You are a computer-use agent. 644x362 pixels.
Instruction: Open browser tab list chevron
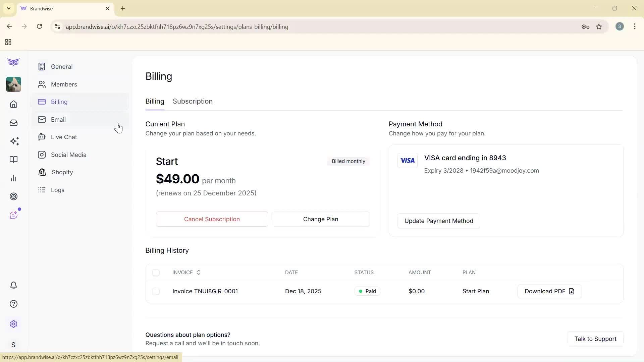(x=8, y=8)
